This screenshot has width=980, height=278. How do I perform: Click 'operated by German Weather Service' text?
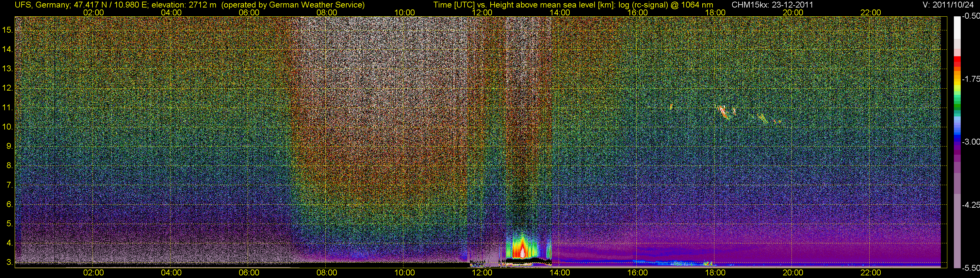coord(293,5)
